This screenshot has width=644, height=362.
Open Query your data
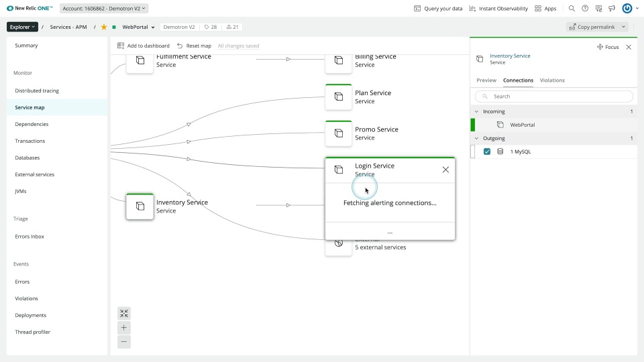(438, 8)
